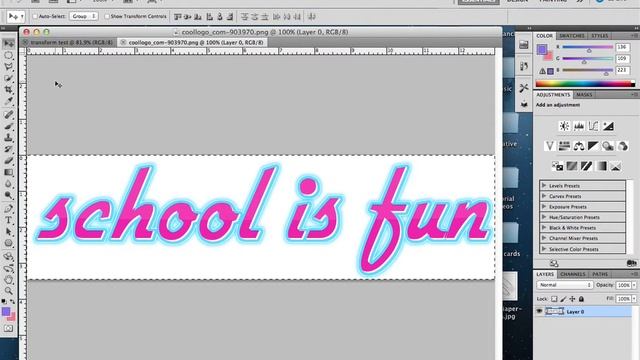
Task: Add a Curves adjustment
Action: (593, 126)
